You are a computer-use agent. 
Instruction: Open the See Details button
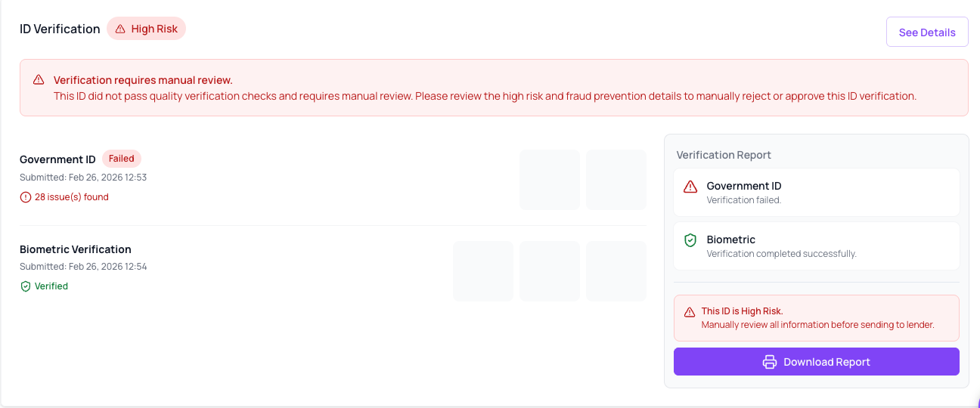927,32
